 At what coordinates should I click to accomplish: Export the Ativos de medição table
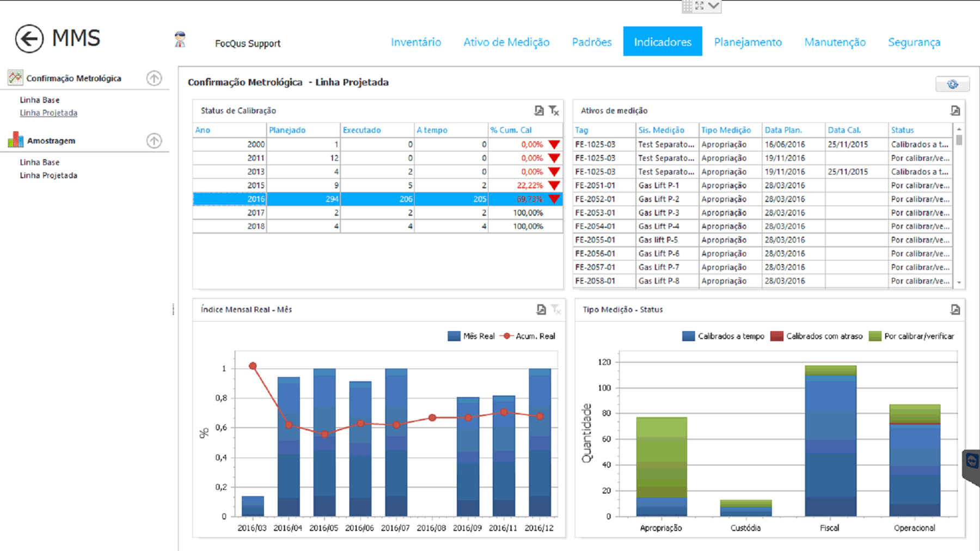click(x=955, y=111)
